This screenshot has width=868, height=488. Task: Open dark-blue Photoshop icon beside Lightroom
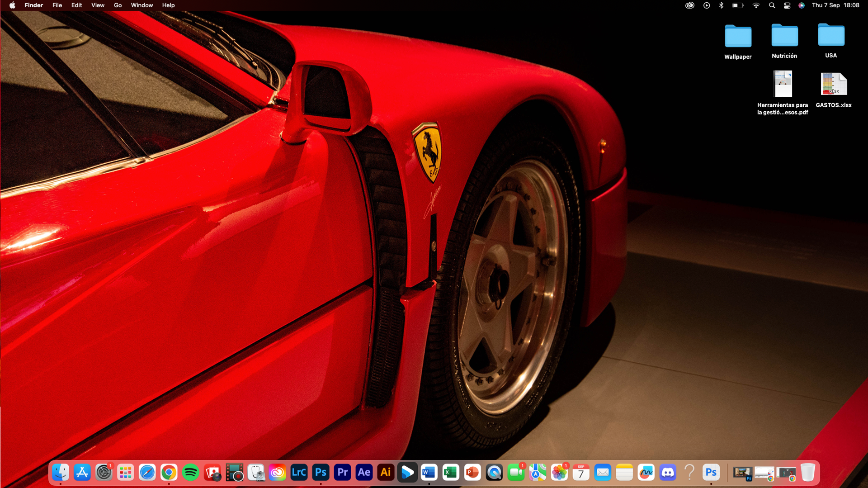click(x=321, y=473)
